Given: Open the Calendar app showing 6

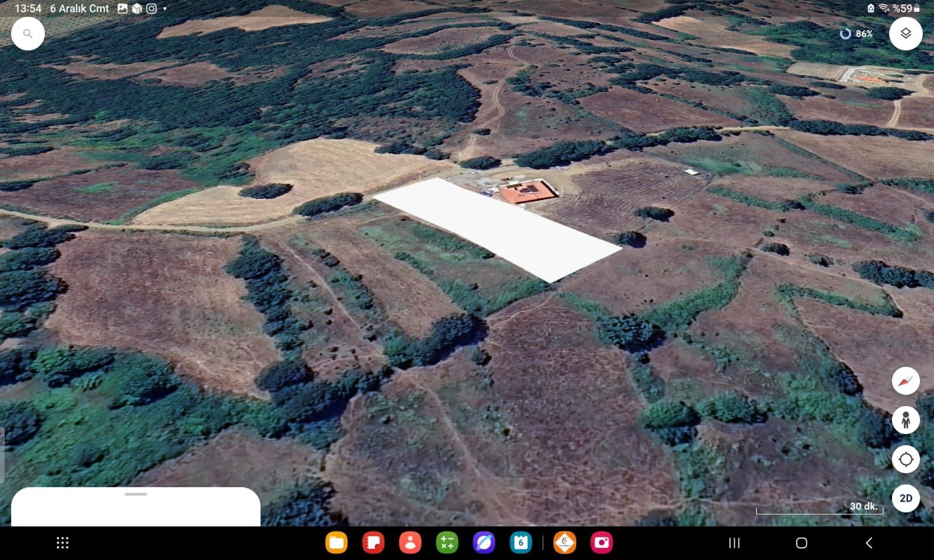Looking at the screenshot, I should click(521, 543).
